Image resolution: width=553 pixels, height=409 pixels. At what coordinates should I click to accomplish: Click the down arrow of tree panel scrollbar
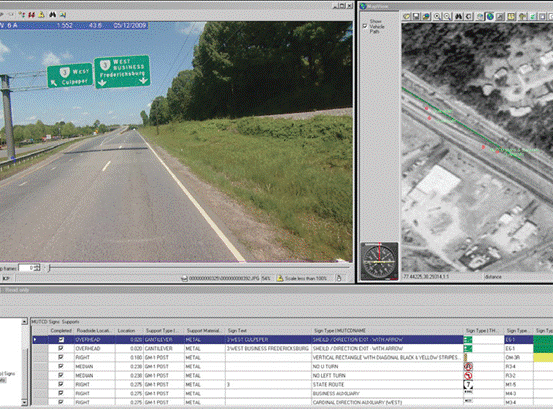pos(24,402)
